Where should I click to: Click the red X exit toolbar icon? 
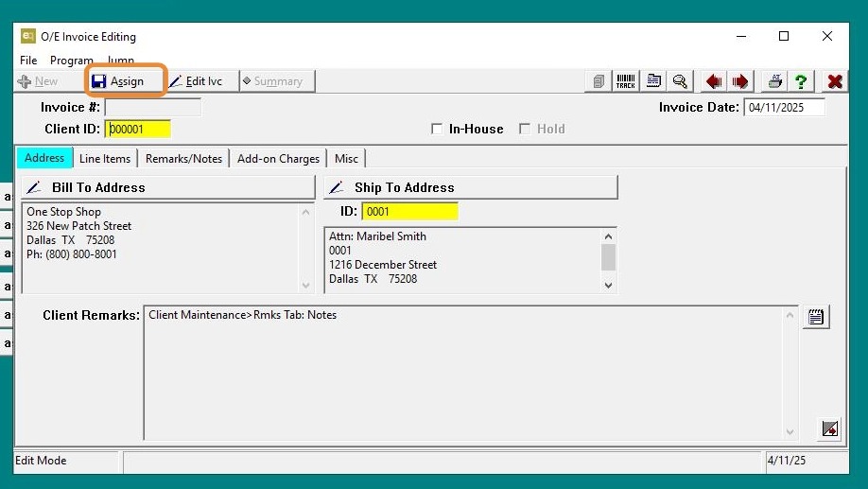pyautogui.click(x=835, y=81)
